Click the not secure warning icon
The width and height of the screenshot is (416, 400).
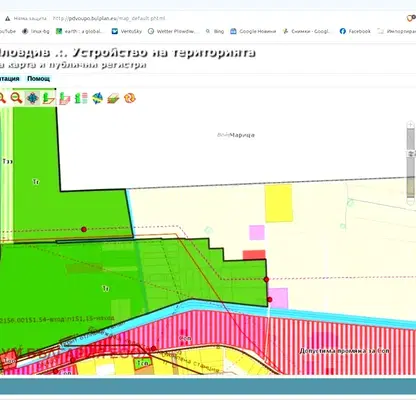tap(7, 18)
